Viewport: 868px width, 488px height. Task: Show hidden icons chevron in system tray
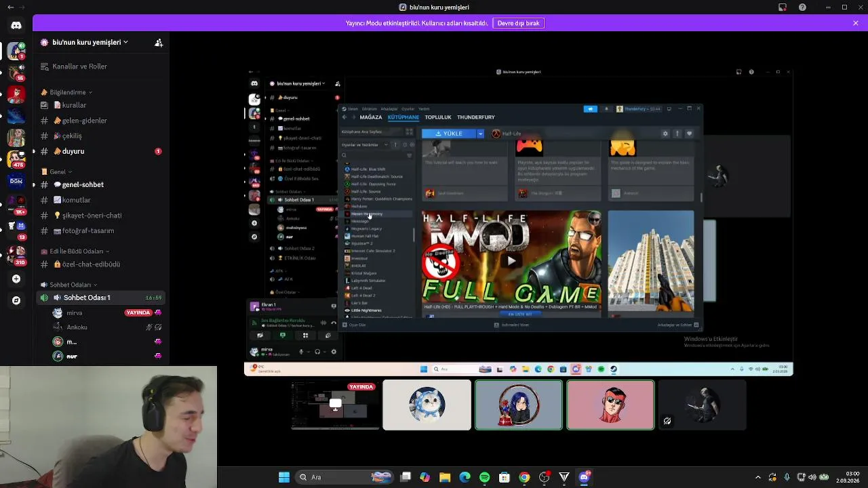click(758, 477)
